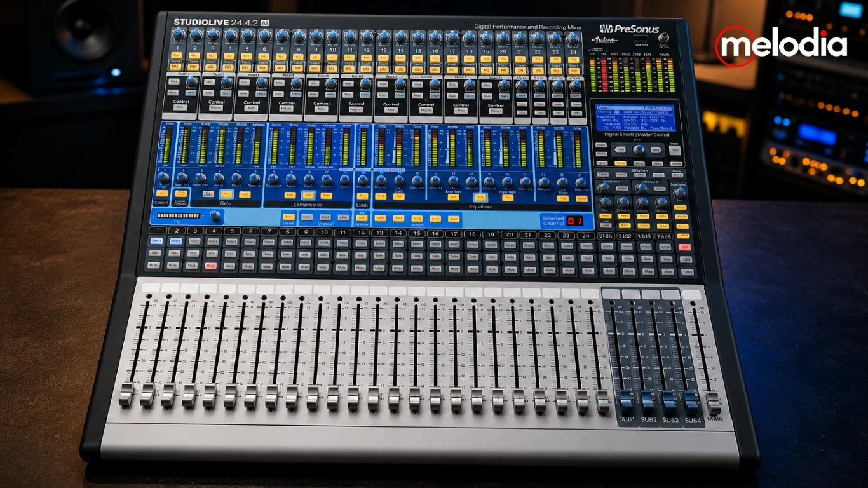Screen dimensions: 868x488
Task: Mute channel 10
Action: click(323, 267)
